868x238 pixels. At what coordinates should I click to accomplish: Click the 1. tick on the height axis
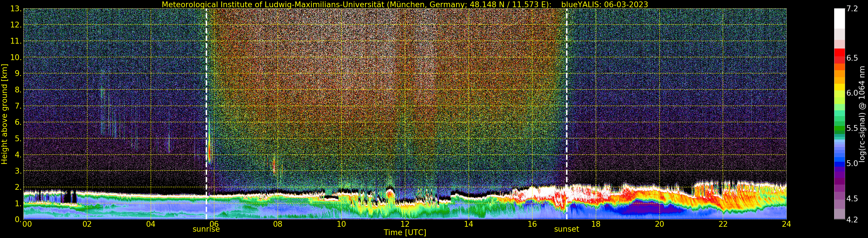(x=18, y=203)
